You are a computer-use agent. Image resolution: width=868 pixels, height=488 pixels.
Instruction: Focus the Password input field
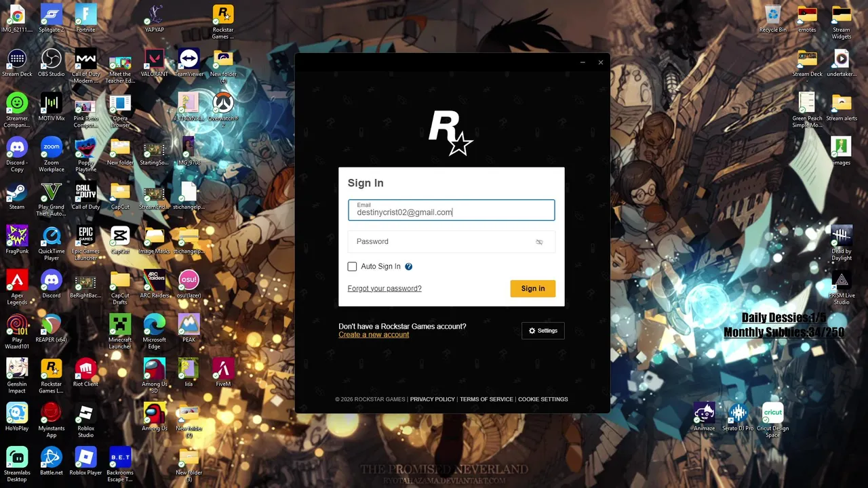tap(451, 242)
